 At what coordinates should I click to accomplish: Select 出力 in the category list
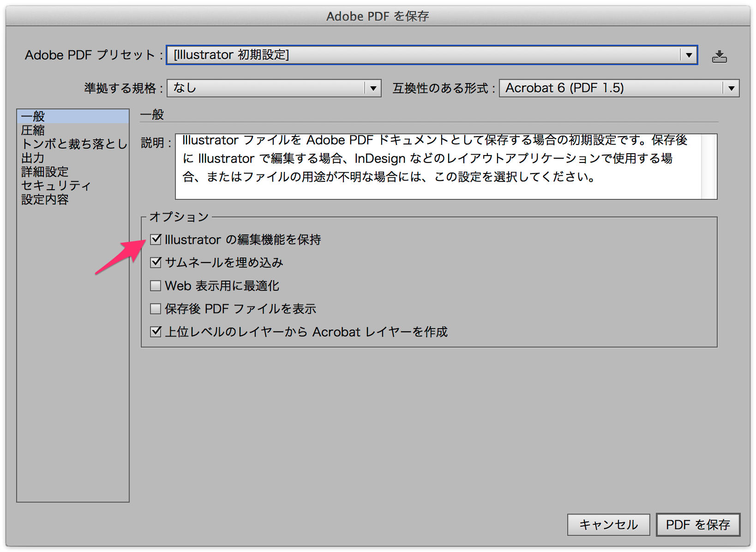[72, 158]
